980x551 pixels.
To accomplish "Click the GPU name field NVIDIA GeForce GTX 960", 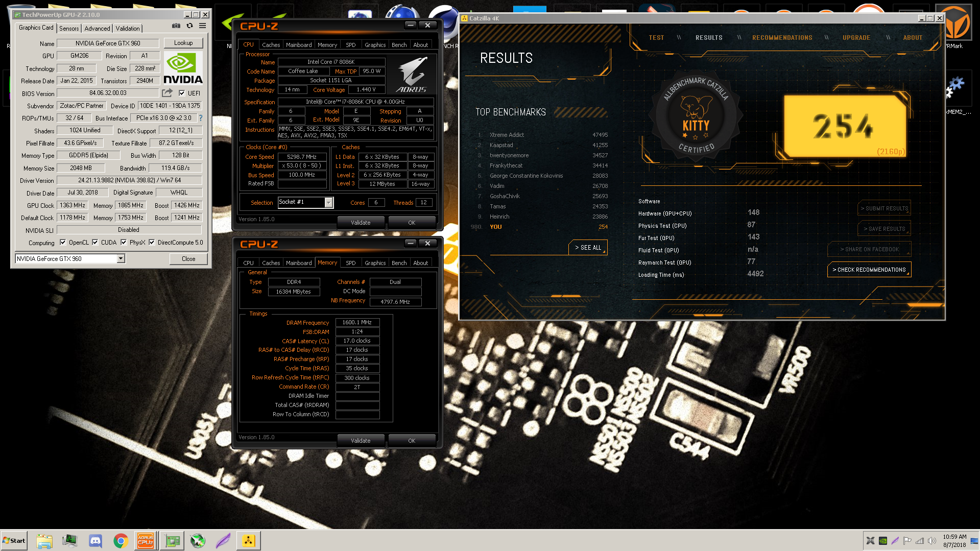I will pyautogui.click(x=108, y=43).
